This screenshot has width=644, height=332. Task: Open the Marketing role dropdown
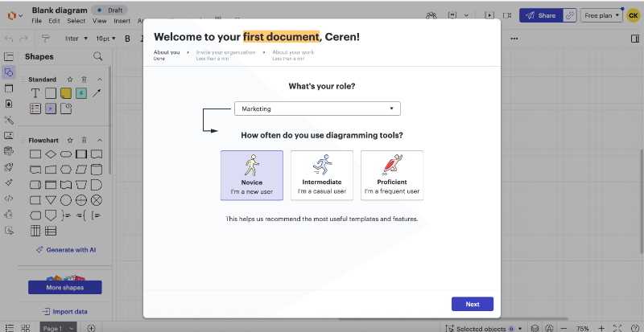pyautogui.click(x=317, y=109)
